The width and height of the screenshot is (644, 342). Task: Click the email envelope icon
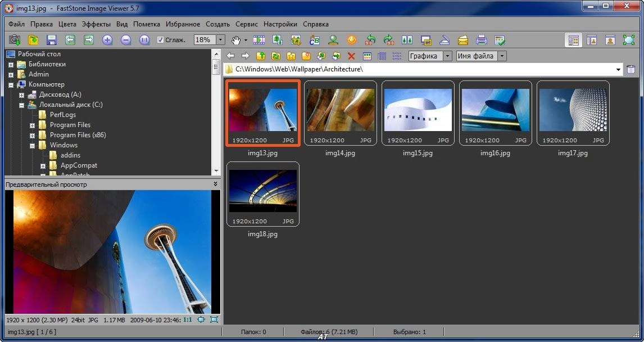(x=463, y=40)
